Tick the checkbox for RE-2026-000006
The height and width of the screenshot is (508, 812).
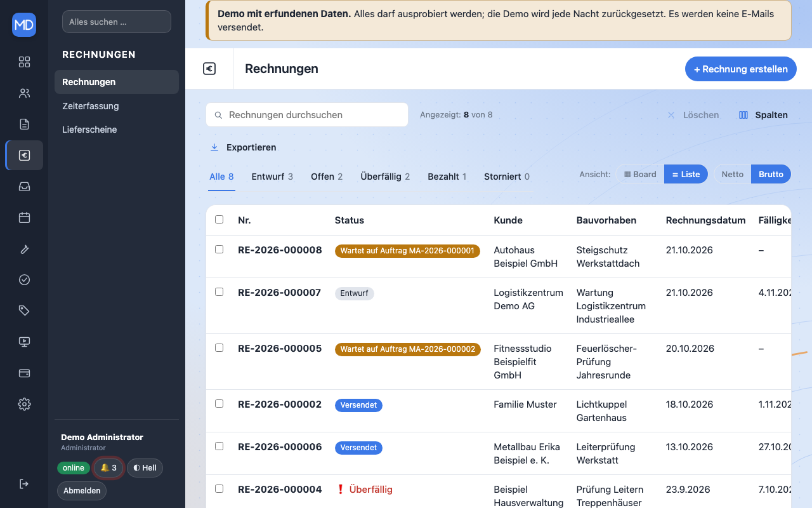coord(219,446)
